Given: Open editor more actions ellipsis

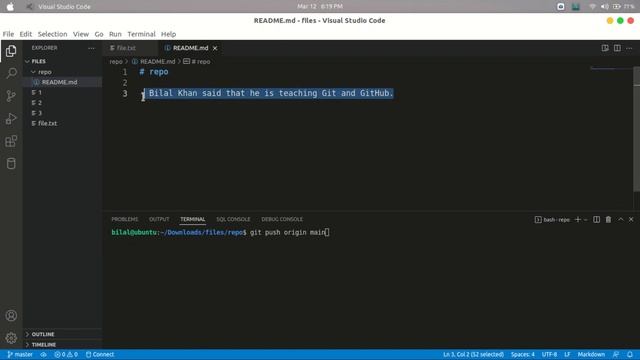Looking at the screenshot, I should pyautogui.click(x=629, y=48).
